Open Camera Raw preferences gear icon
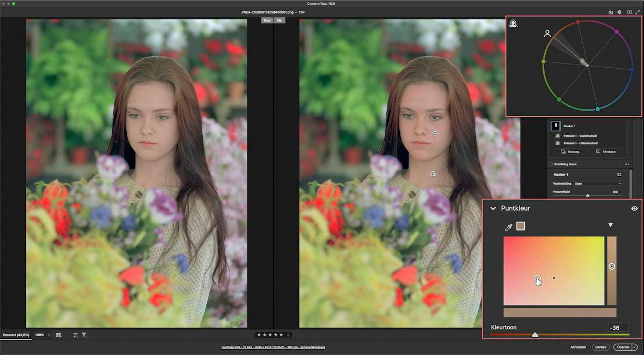 (x=619, y=12)
